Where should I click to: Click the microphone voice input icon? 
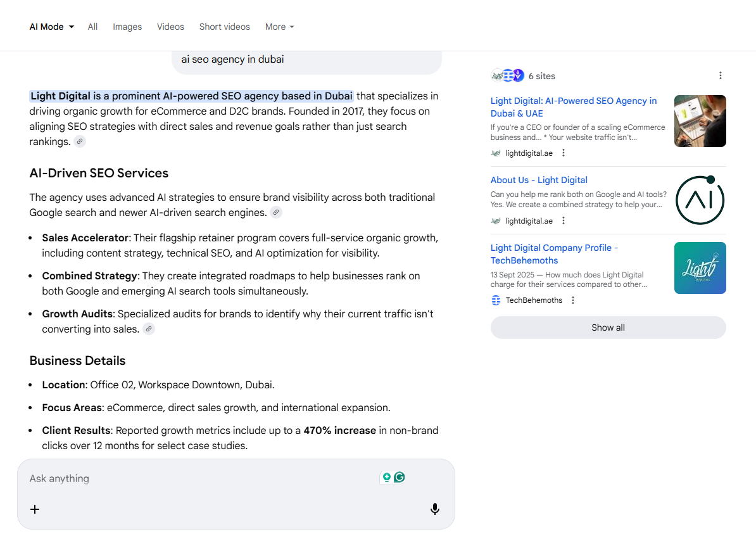pyautogui.click(x=435, y=509)
